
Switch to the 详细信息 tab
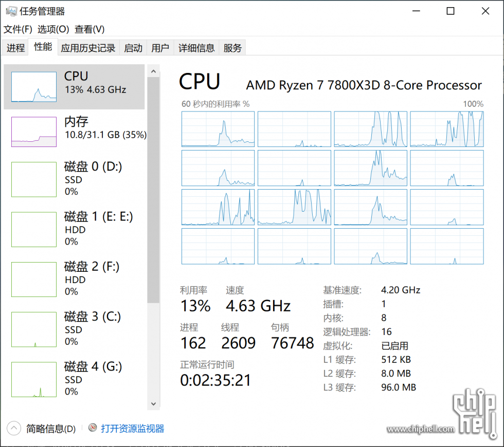[196, 48]
